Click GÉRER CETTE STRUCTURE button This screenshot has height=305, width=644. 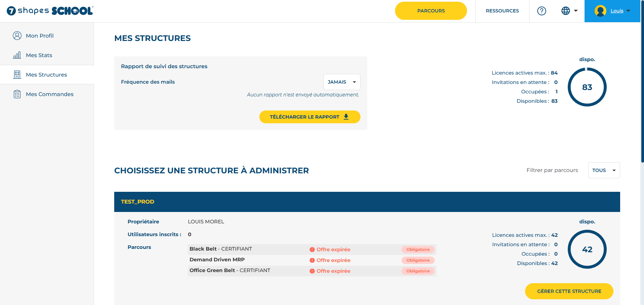point(569,291)
